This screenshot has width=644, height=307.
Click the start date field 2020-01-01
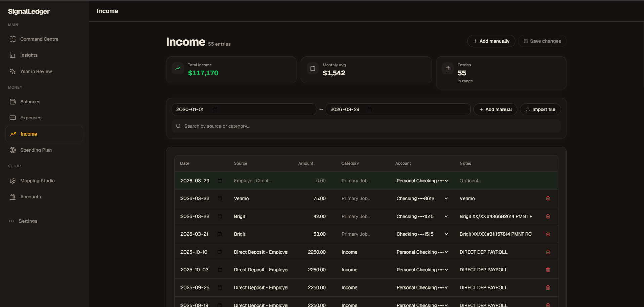[244, 109]
